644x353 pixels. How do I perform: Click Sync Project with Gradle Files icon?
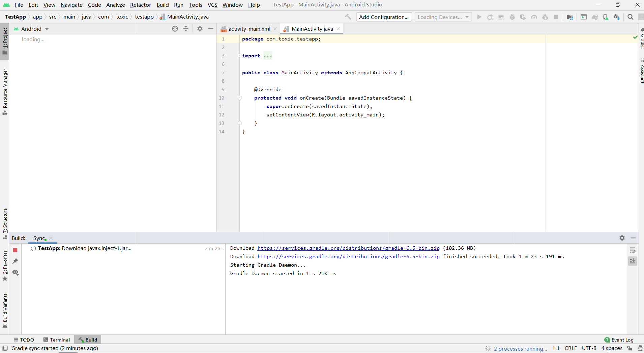click(x=595, y=17)
